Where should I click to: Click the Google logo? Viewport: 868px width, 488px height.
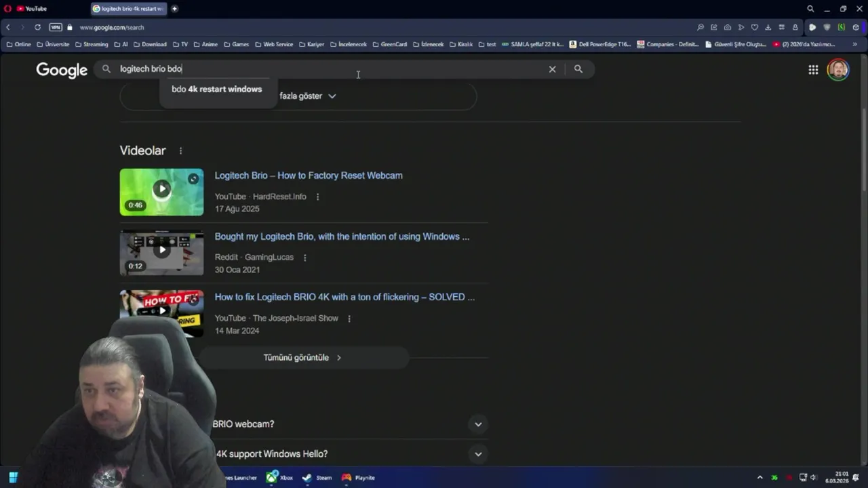click(x=62, y=70)
